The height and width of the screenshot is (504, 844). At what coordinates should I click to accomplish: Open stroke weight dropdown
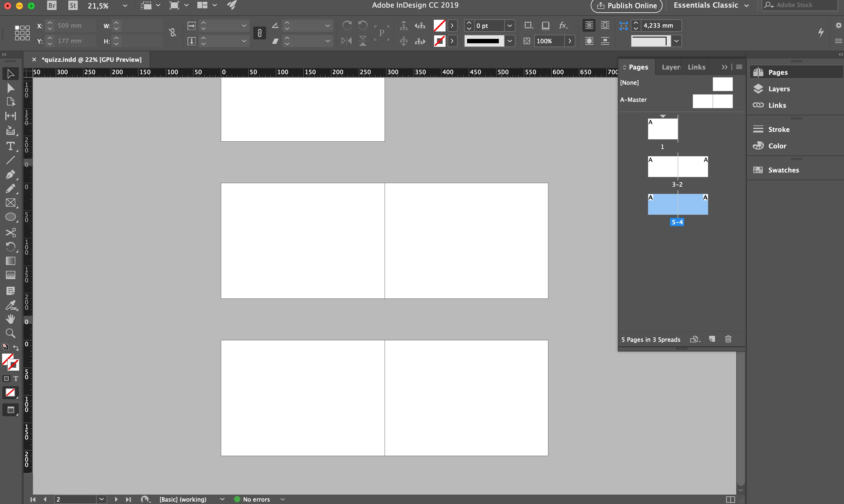(510, 26)
